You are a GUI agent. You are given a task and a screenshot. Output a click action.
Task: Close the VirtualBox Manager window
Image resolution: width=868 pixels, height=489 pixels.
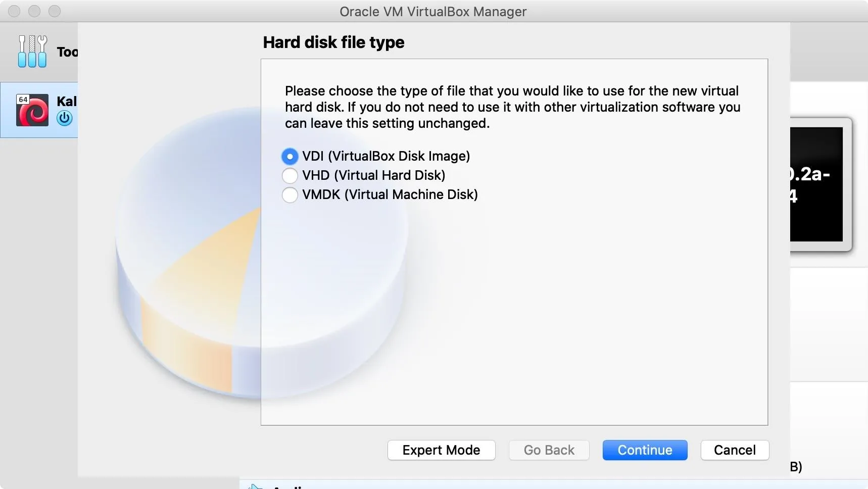tap(14, 11)
